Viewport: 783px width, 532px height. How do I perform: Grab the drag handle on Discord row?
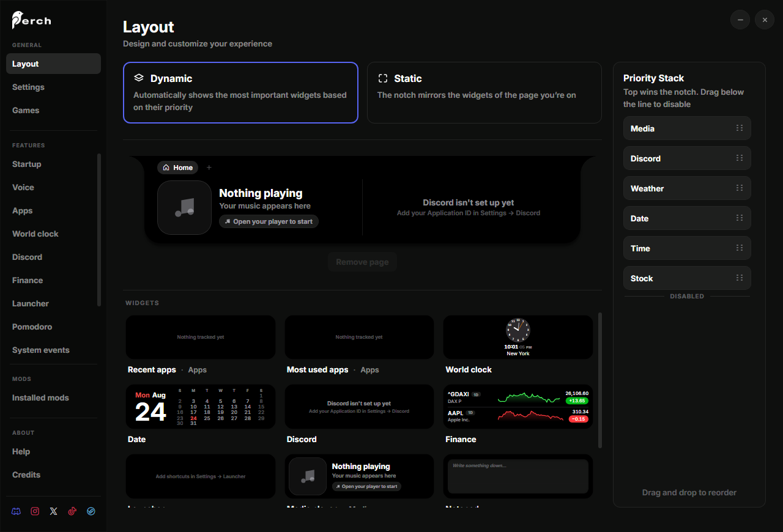click(x=740, y=158)
